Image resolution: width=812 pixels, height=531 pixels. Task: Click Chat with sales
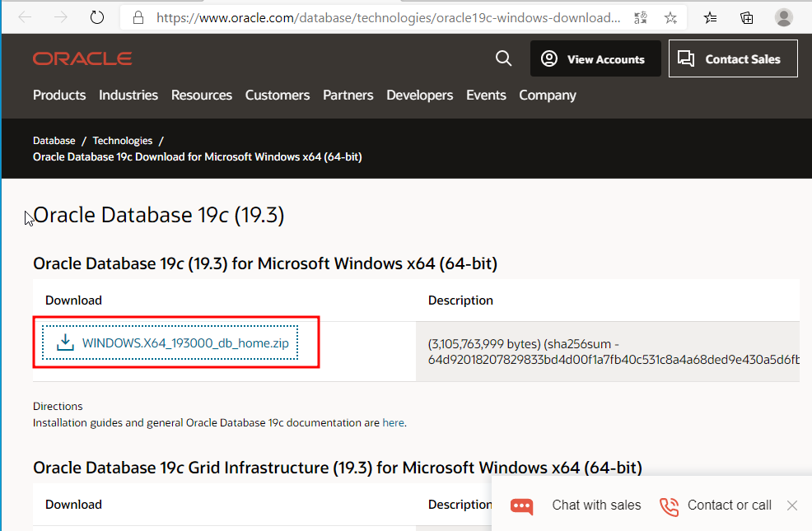[x=596, y=505]
